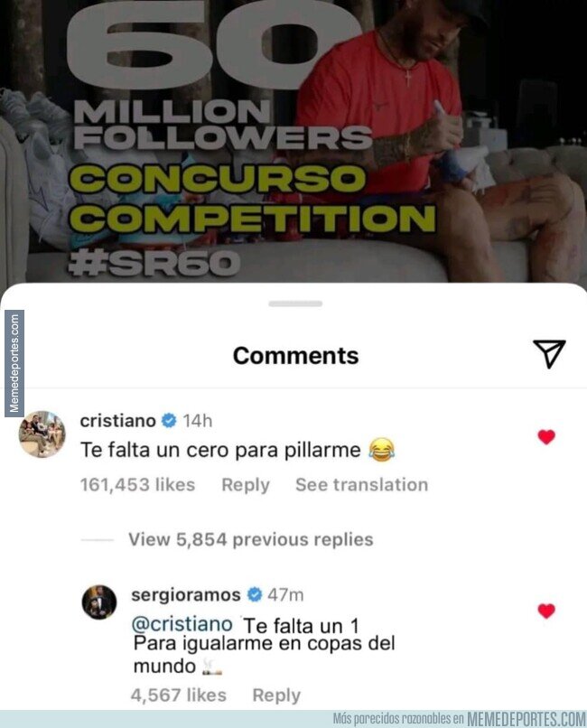The height and width of the screenshot is (728, 587).
Task: Grab the comments sheet drag handle
Action: 295,303
